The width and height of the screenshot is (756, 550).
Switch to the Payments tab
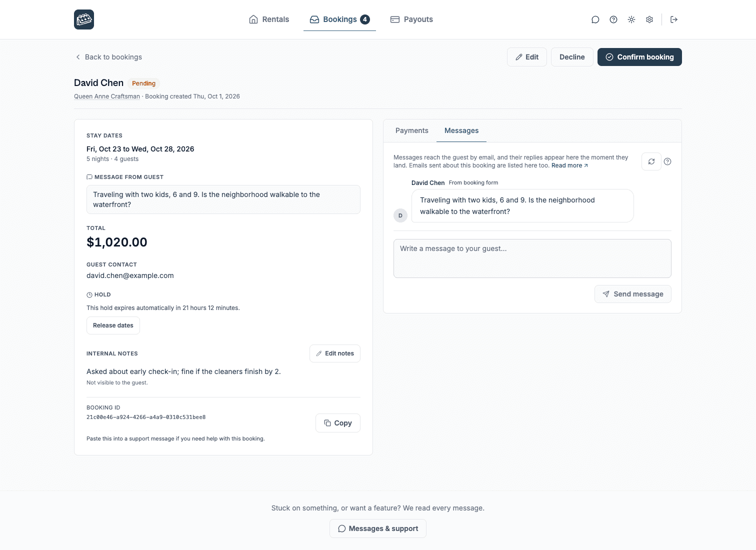tap(411, 130)
